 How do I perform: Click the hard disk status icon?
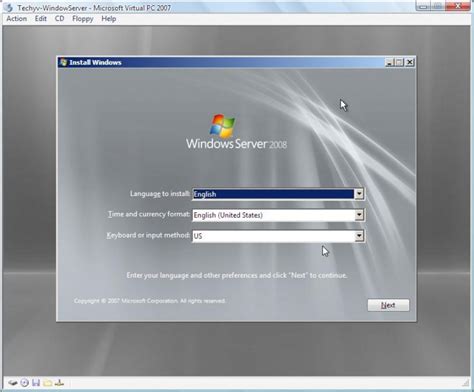(x=13, y=383)
